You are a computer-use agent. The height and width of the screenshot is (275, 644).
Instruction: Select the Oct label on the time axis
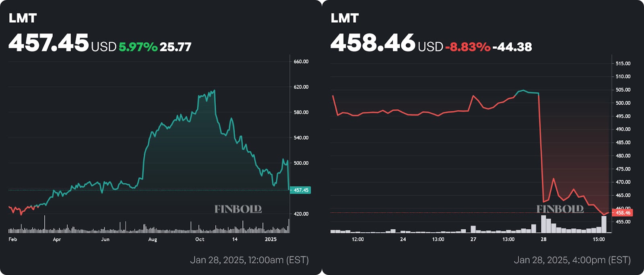click(200, 239)
